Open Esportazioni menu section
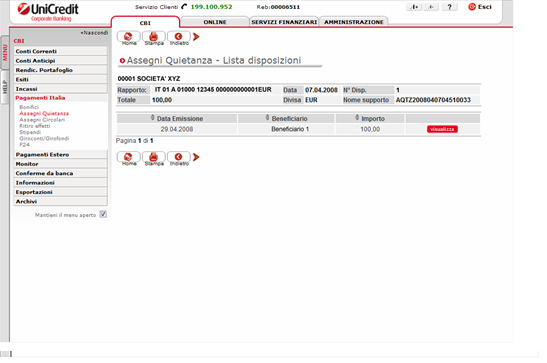This screenshot has height=363, width=547. pos(61,192)
